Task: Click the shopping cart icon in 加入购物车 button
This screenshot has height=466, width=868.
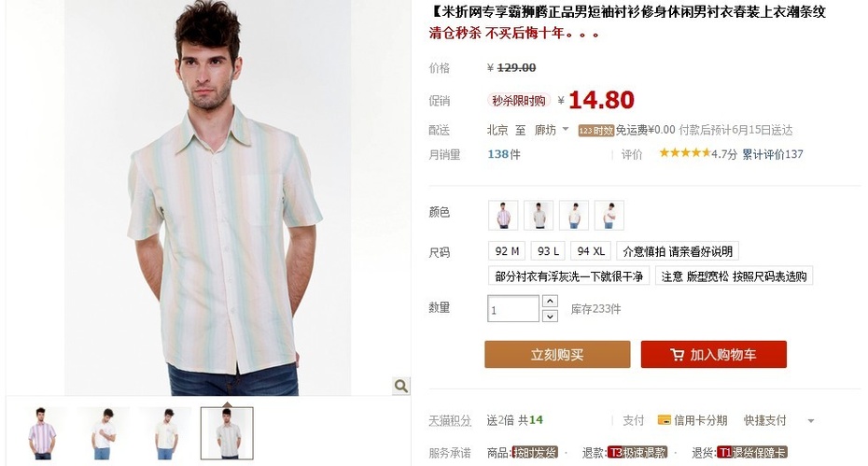Action: click(677, 355)
